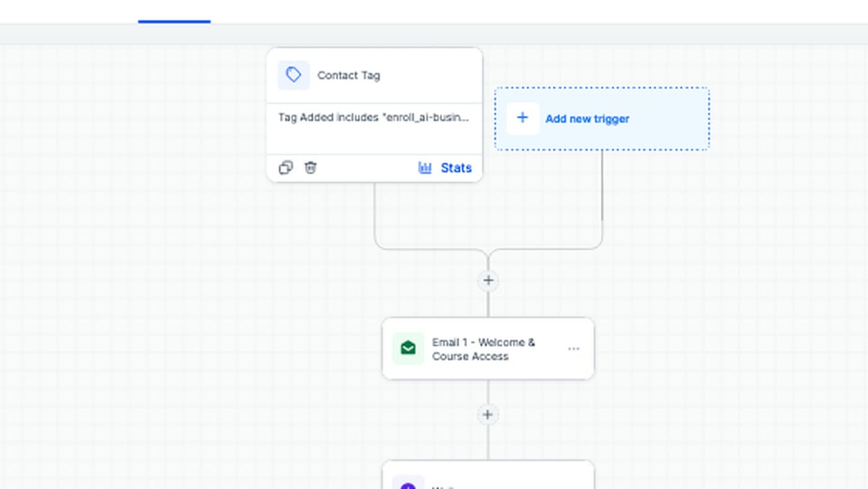Duplicate the Contact Tag trigger

(x=285, y=168)
